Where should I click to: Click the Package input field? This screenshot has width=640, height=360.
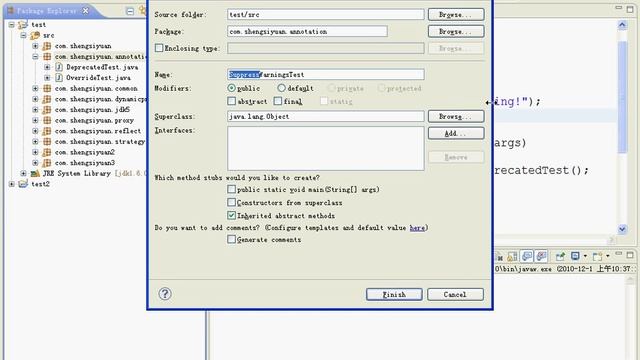(x=307, y=31)
